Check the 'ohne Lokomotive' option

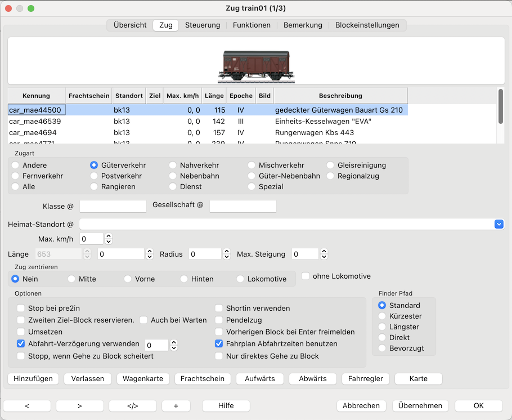tap(306, 276)
